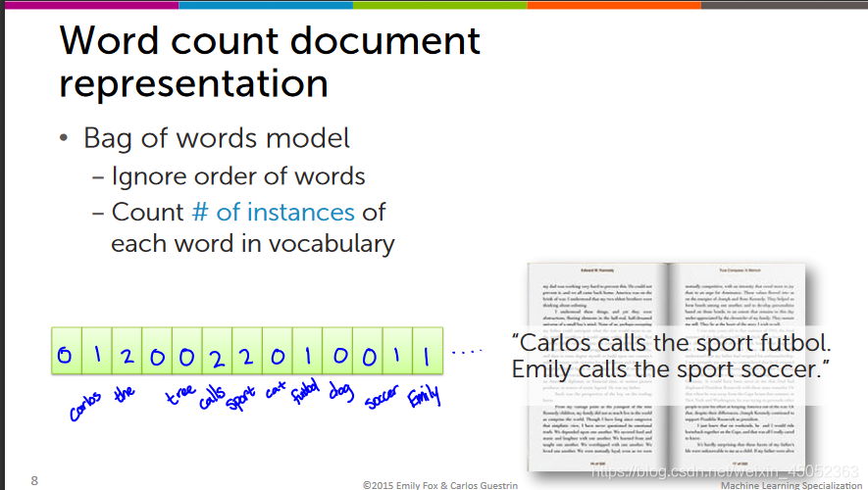The width and height of the screenshot is (868, 490).
Task: Click the handwritten word "cat"
Action: click(x=276, y=390)
